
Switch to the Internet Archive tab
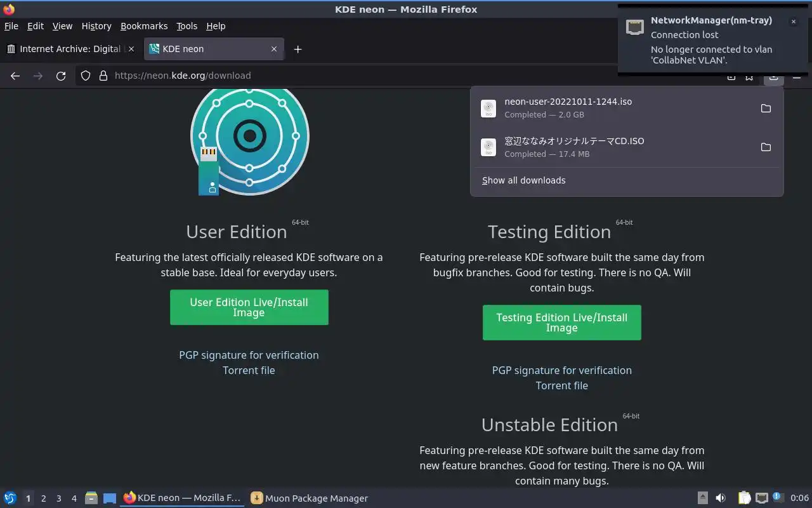[x=71, y=49]
